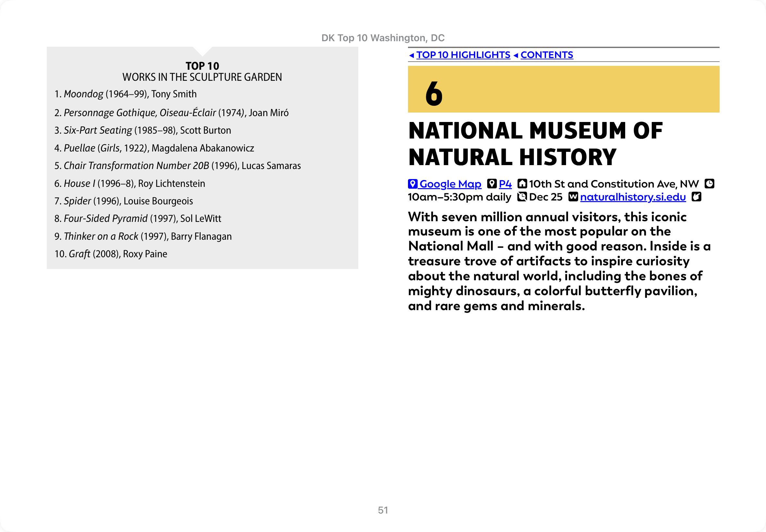Open the Top 10 Highlights link

click(x=463, y=55)
